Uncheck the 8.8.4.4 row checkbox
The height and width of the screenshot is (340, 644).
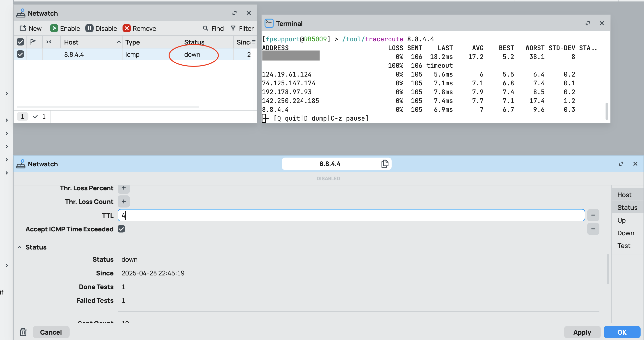pyautogui.click(x=20, y=54)
